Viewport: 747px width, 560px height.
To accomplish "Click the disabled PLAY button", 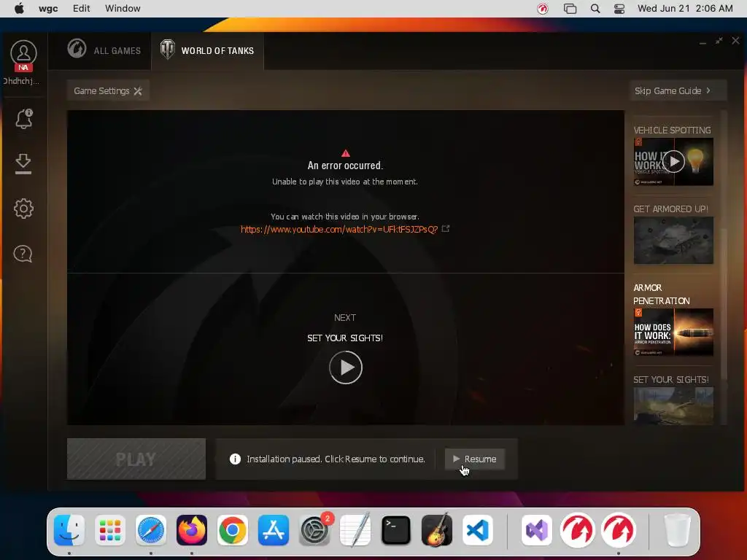I will (136, 459).
